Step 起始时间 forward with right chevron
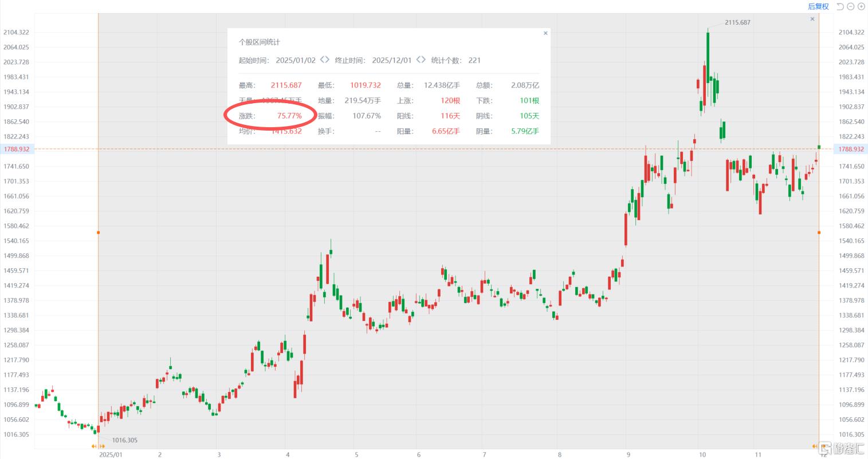This screenshot has height=459, width=868. [x=327, y=60]
